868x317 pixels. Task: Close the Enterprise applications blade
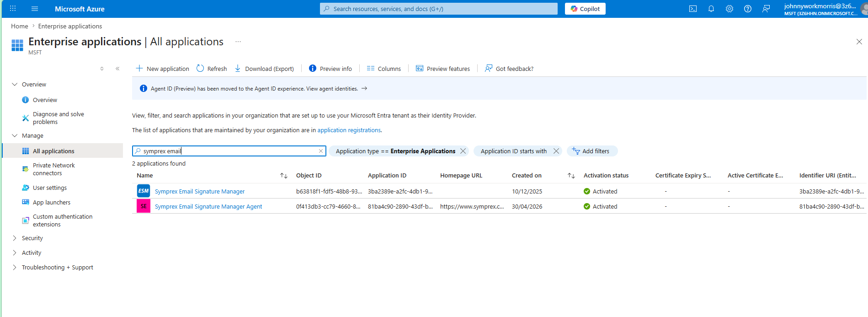pos(859,42)
